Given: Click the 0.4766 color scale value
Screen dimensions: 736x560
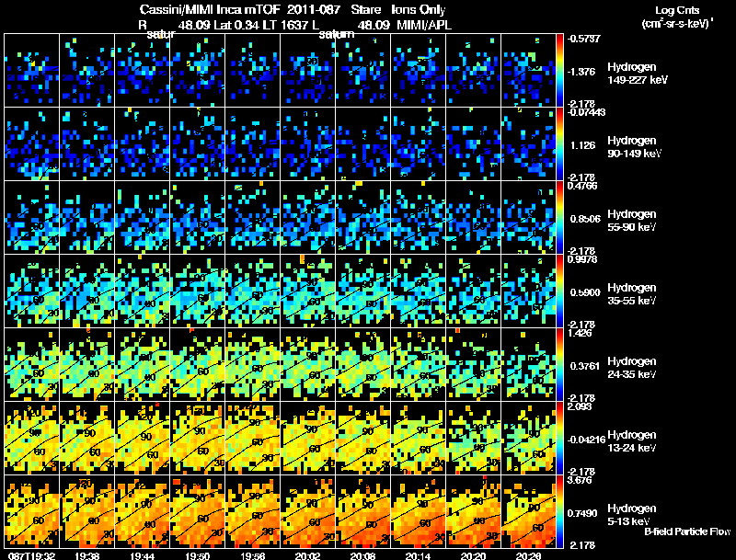Looking at the screenshot, I should (x=582, y=186).
